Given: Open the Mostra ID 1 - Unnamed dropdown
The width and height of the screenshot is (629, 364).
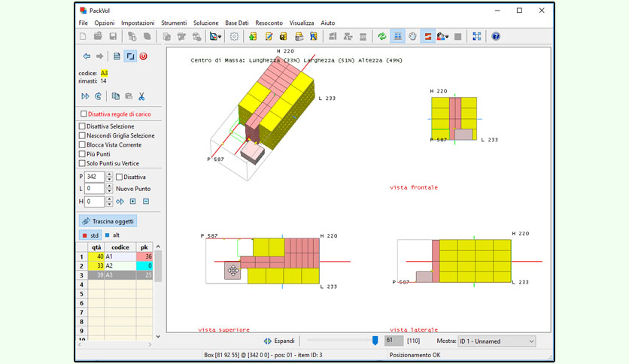Looking at the screenshot, I should coord(497,341).
